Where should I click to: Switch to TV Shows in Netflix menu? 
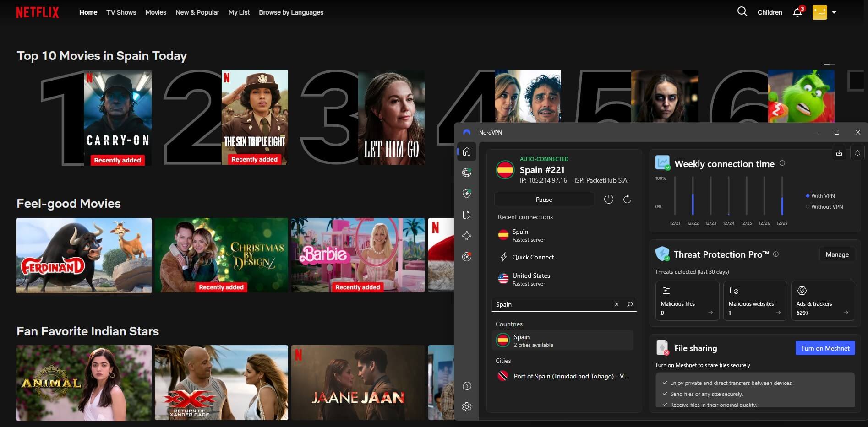pyautogui.click(x=121, y=12)
